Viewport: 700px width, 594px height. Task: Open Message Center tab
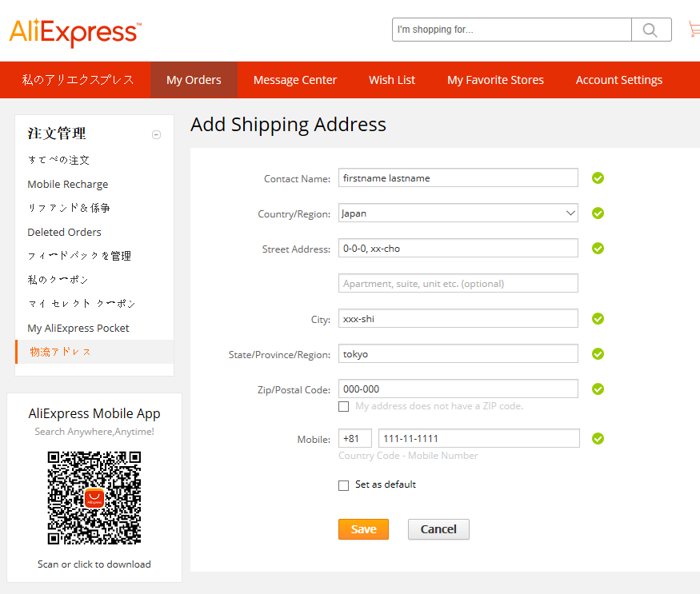(x=295, y=80)
